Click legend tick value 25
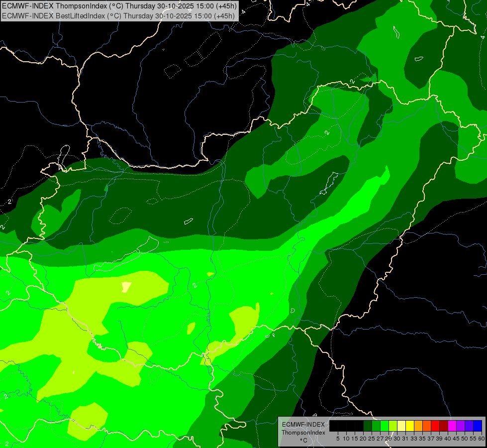This screenshot has height=448, width=487. 372,439
